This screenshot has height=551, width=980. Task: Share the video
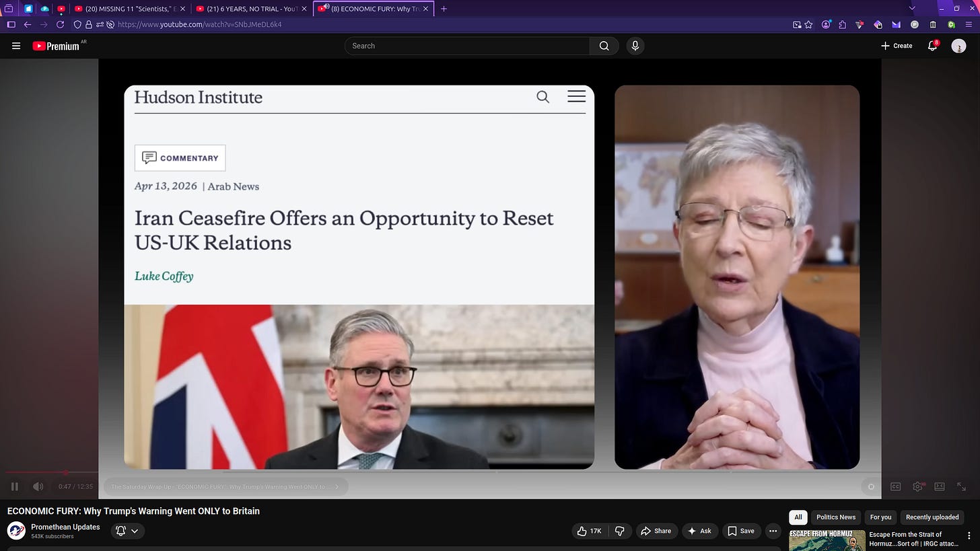coord(656,531)
